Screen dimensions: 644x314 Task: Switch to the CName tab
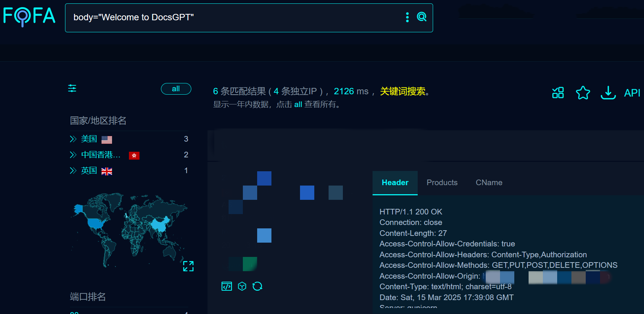point(489,183)
